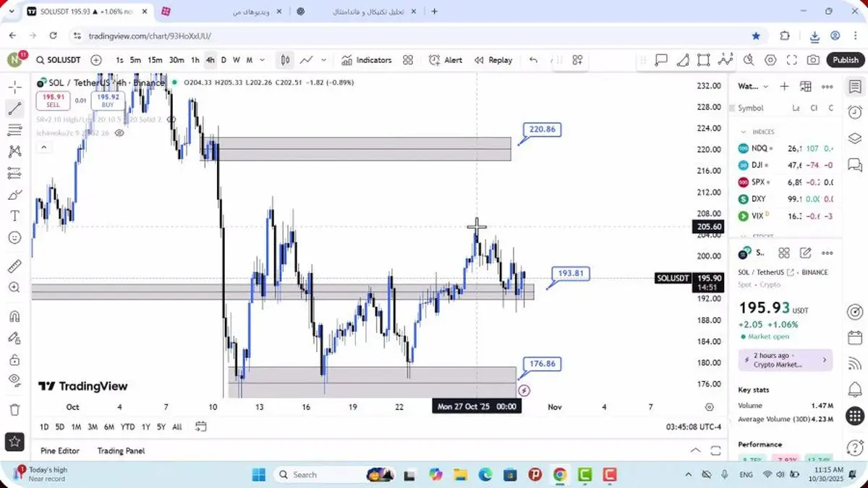Image resolution: width=868 pixels, height=488 pixels.
Task: Toggle visibility of Ichimoku indicator
Action: (120, 133)
